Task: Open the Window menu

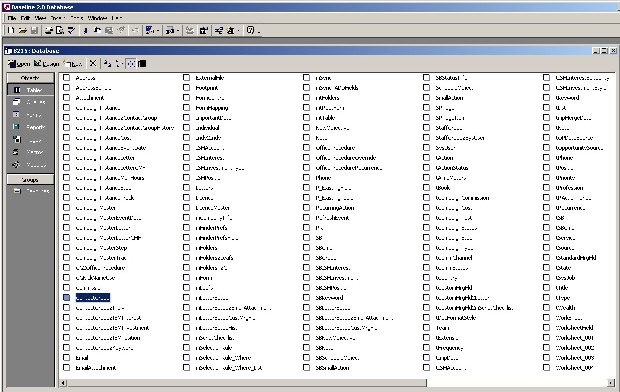Action: (x=97, y=18)
